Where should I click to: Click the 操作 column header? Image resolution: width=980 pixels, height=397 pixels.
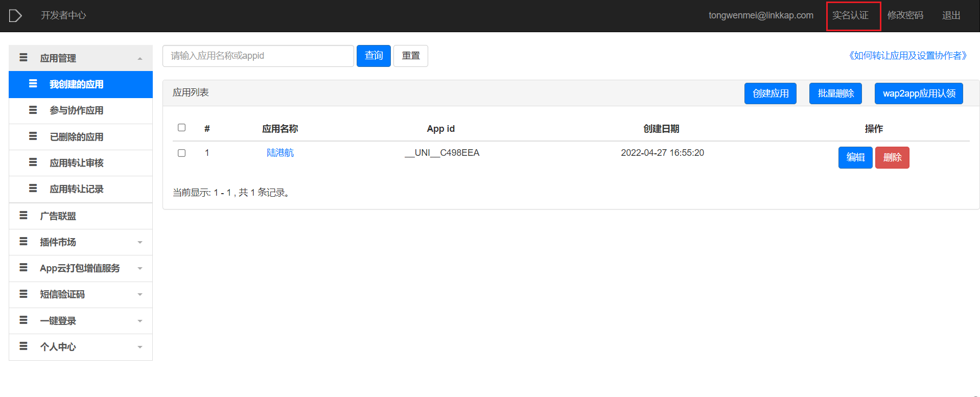(x=874, y=129)
